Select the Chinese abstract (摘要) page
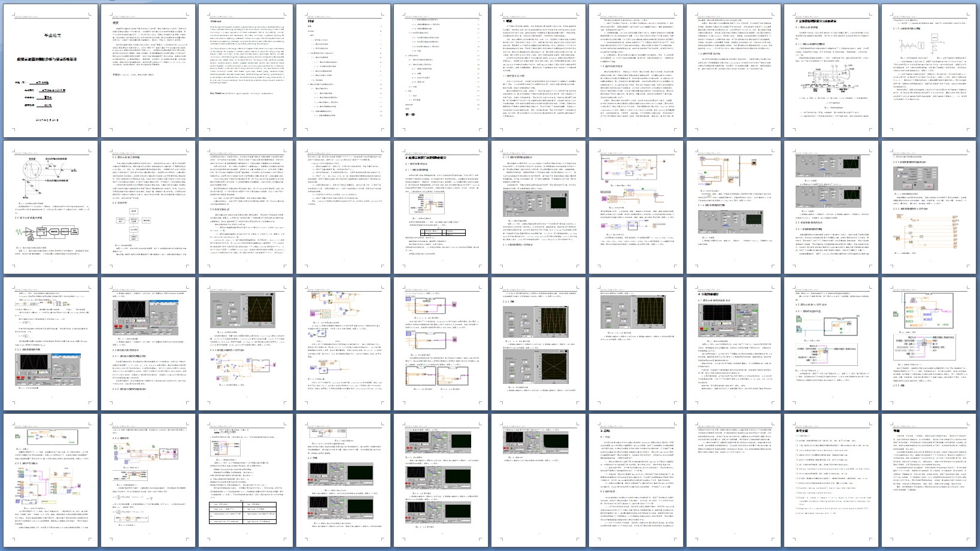980x551 pixels. click(x=148, y=71)
